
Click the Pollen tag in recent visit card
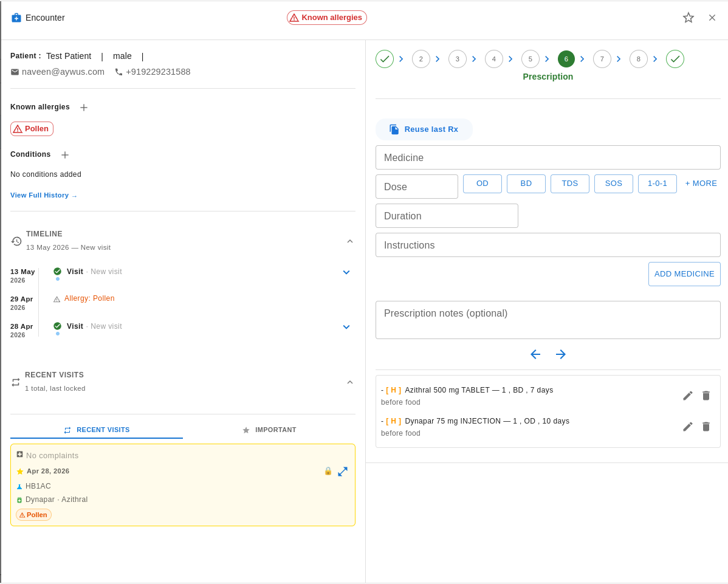coord(33,515)
